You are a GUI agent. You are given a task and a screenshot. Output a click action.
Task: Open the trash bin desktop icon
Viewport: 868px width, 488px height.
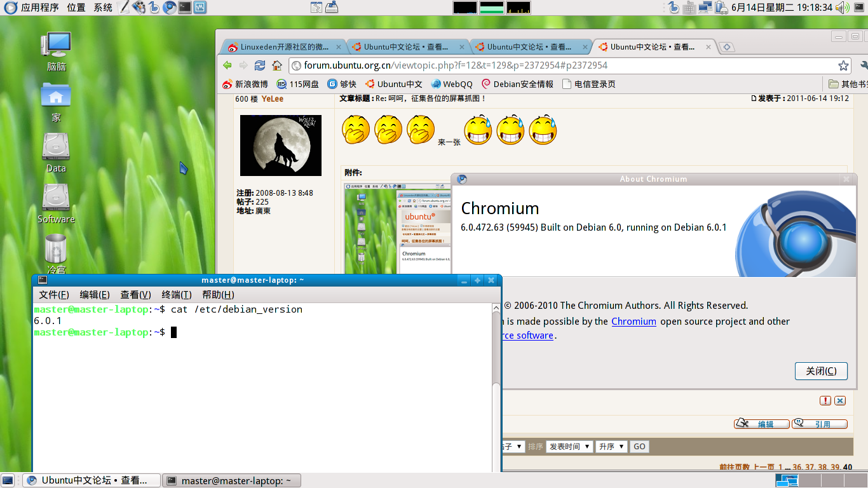[x=56, y=254]
